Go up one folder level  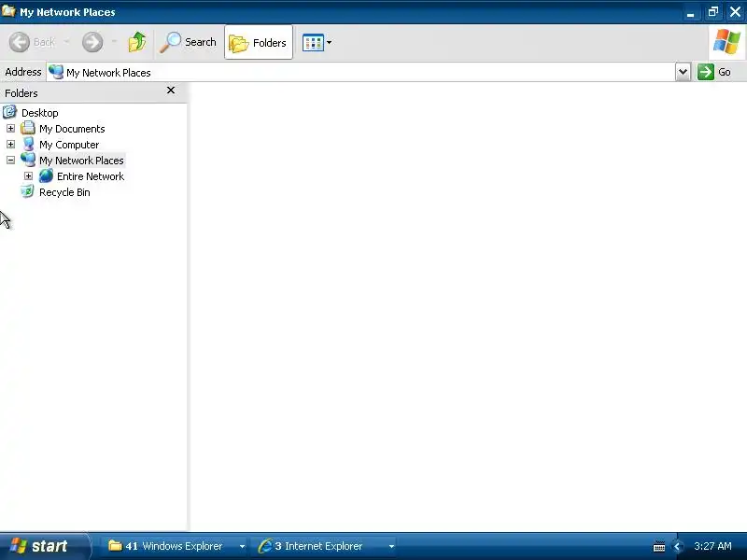point(137,42)
